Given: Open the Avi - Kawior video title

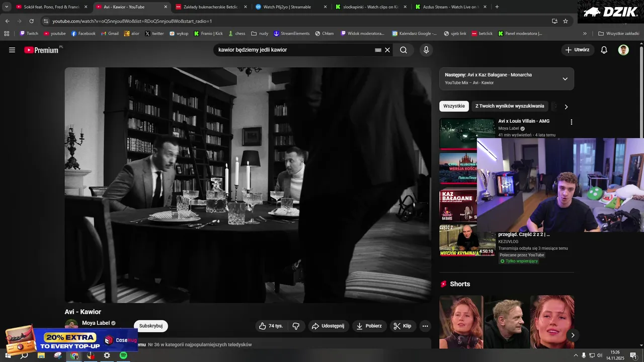Looking at the screenshot, I should [83, 312].
